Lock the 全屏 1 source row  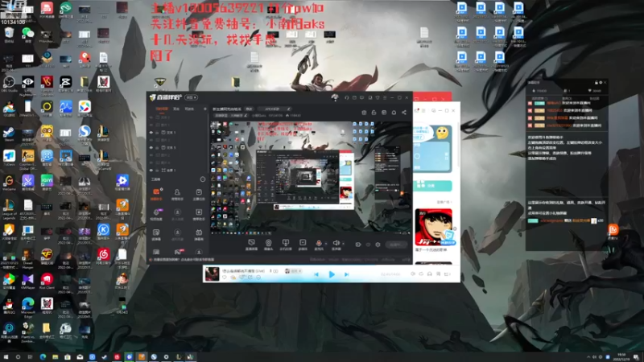click(x=157, y=171)
